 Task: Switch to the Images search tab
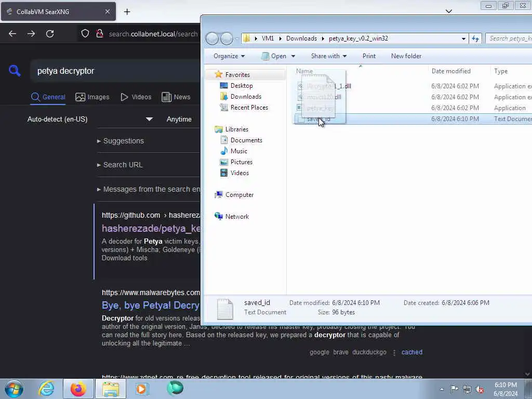92,97
